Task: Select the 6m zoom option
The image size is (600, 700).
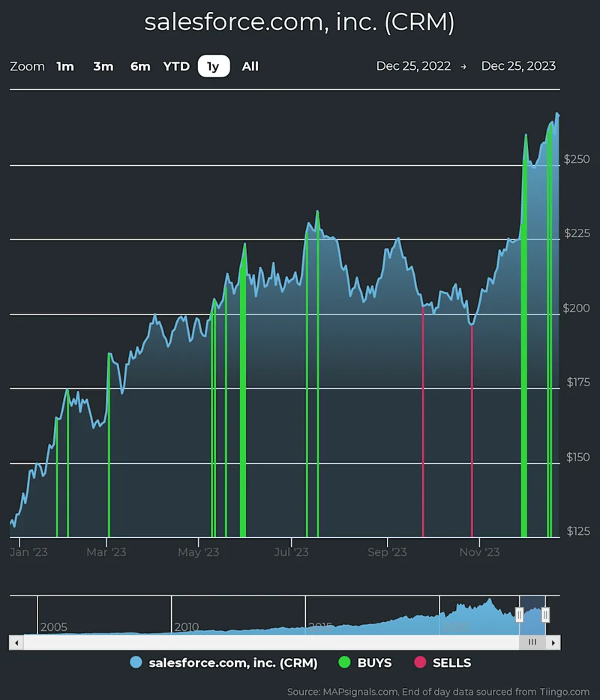Action: click(x=140, y=66)
